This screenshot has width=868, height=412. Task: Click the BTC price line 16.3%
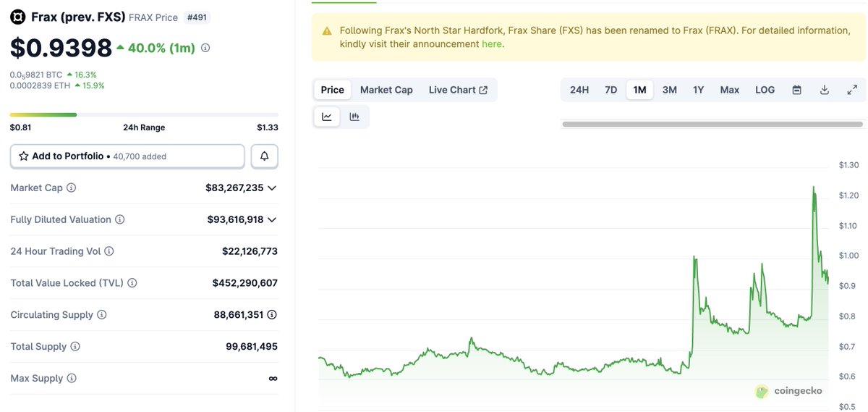click(54, 75)
